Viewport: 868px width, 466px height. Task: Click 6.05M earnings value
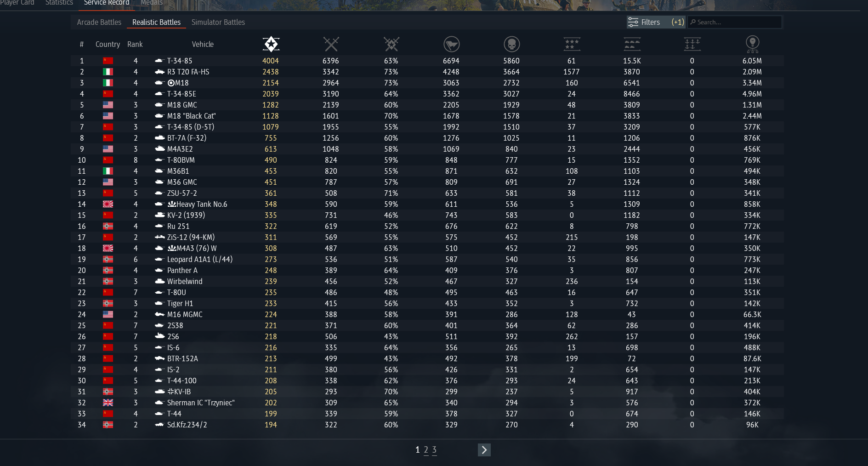click(752, 61)
